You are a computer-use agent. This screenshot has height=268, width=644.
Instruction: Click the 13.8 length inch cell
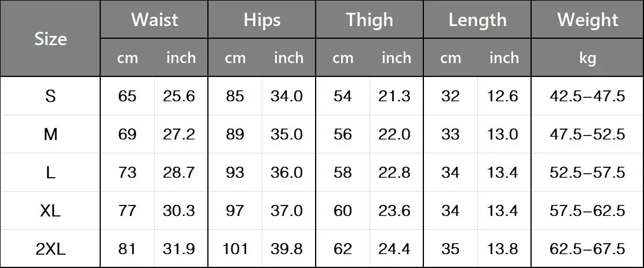(502, 249)
